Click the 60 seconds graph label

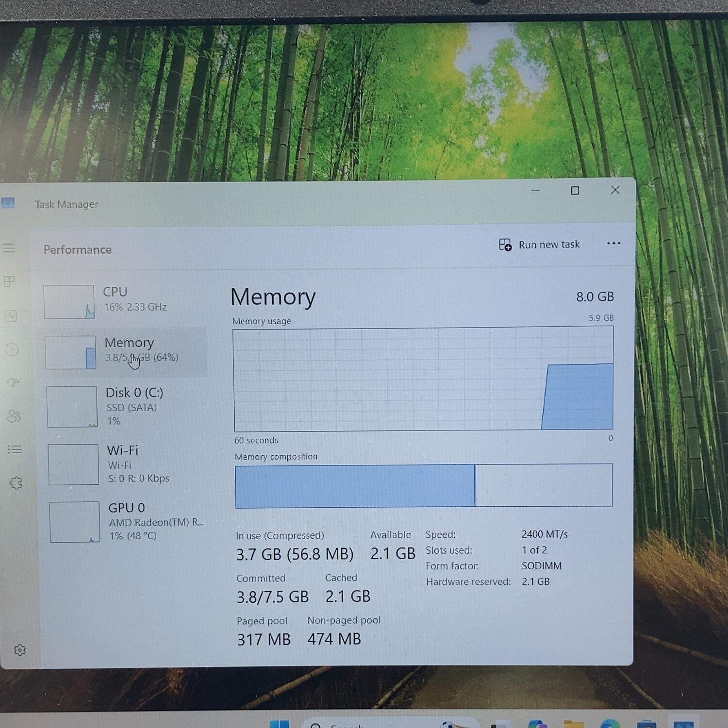tap(256, 440)
